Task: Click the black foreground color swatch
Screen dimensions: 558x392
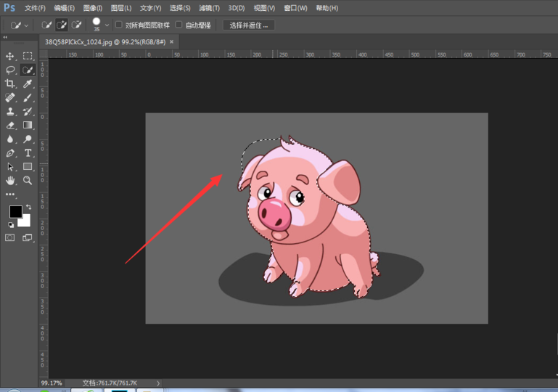Action: point(15,211)
